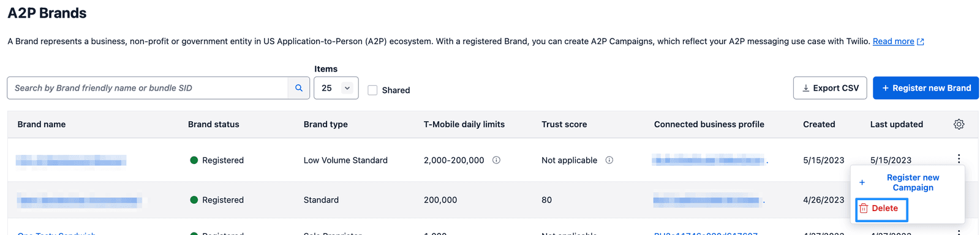980x235 pixels.
Task: Click Register new Brand button
Action: 925,88
